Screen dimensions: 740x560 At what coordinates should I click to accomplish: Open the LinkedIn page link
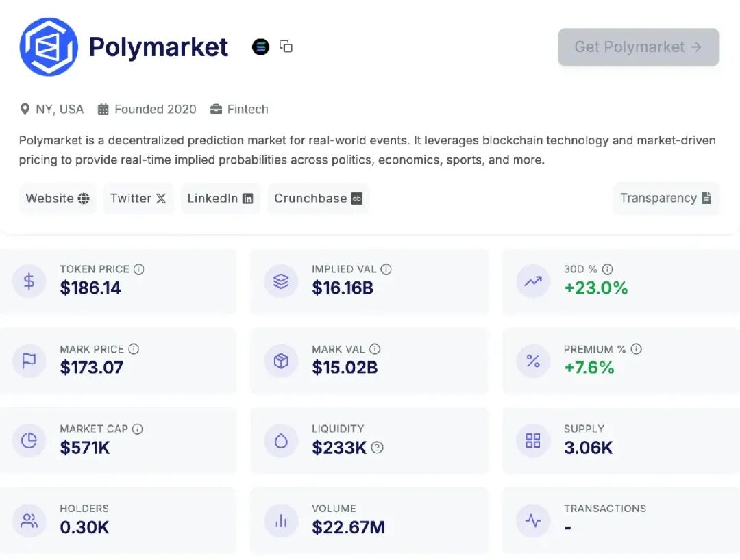[x=220, y=199]
